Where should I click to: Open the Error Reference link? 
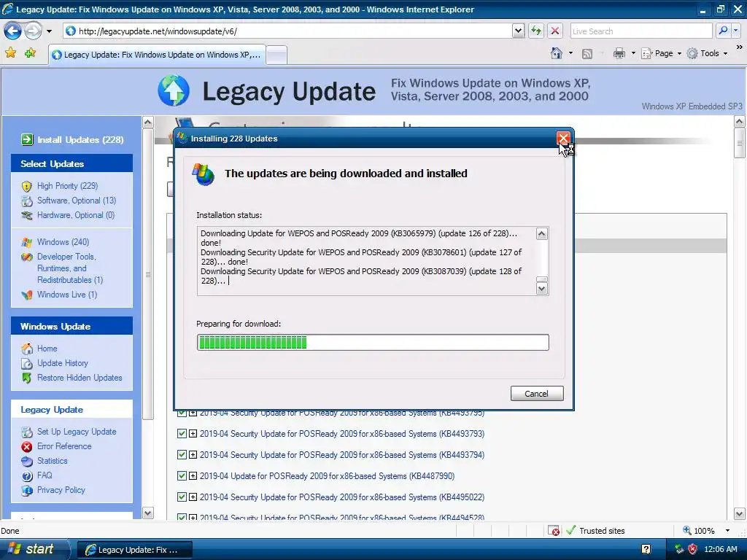(x=64, y=446)
